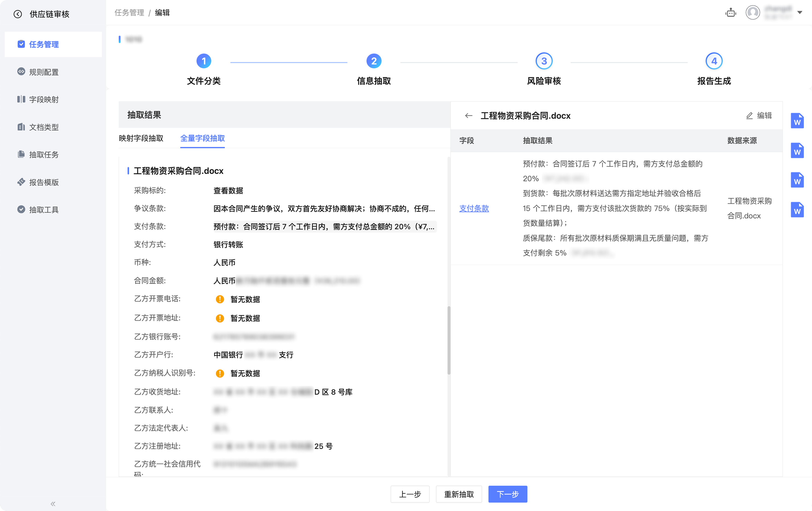812x511 pixels.
Task: Select the 争议条款 extracted value
Action: tap(324, 209)
